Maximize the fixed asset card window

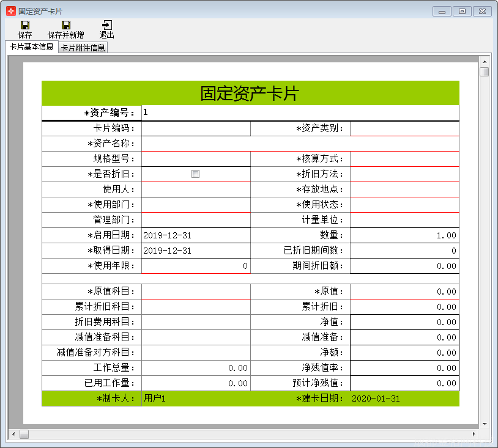(463, 11)
